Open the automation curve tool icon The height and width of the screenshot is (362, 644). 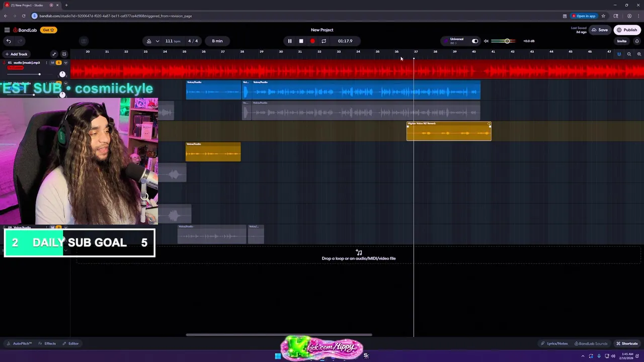coord(54,54)
